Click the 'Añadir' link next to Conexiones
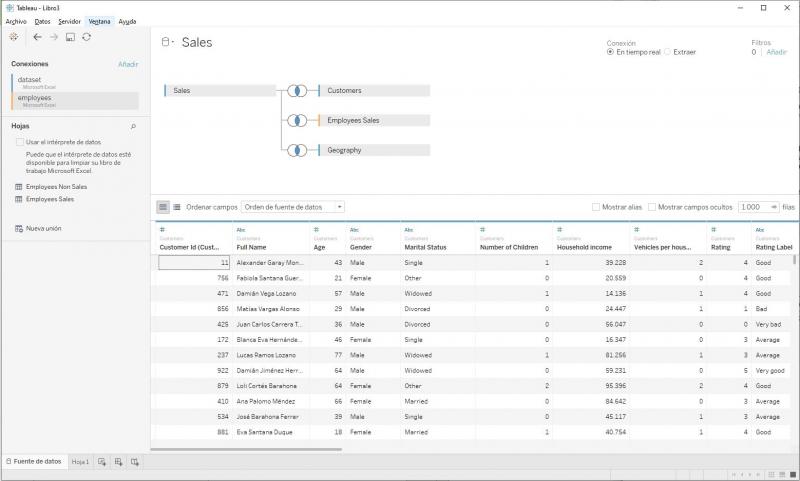 128,64
